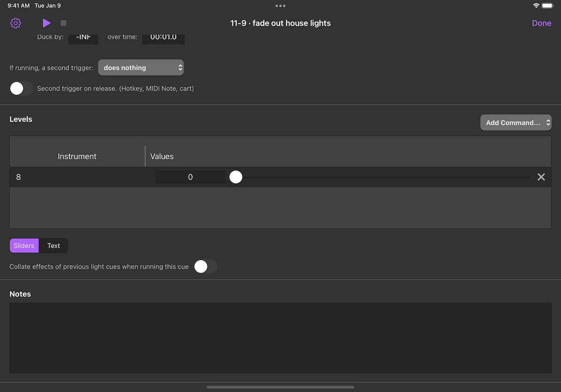The image size is (561, 392).
Task: Tap the ellipsis multitasking indicator at top center
Action: [280, 6]
